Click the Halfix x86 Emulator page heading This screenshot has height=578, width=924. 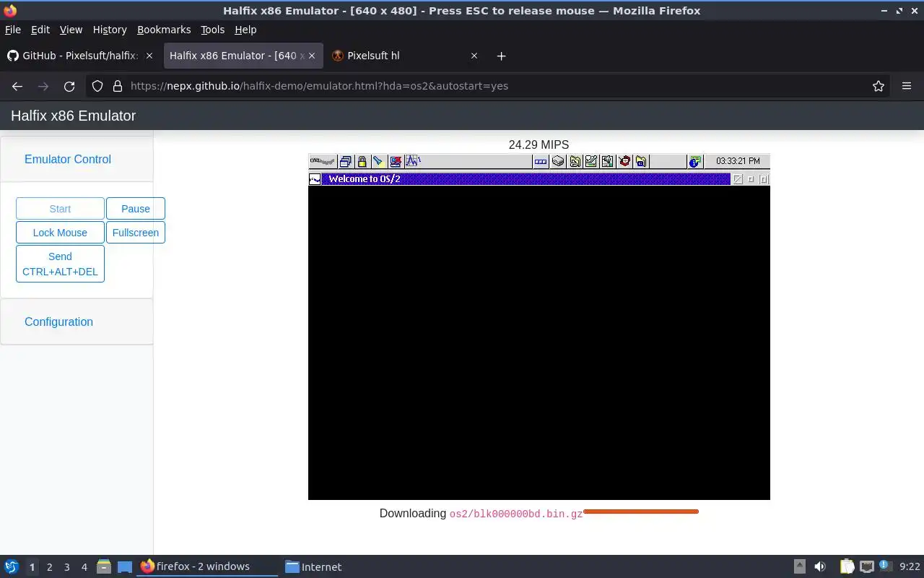pyautogui.click(x=73, y=116)
